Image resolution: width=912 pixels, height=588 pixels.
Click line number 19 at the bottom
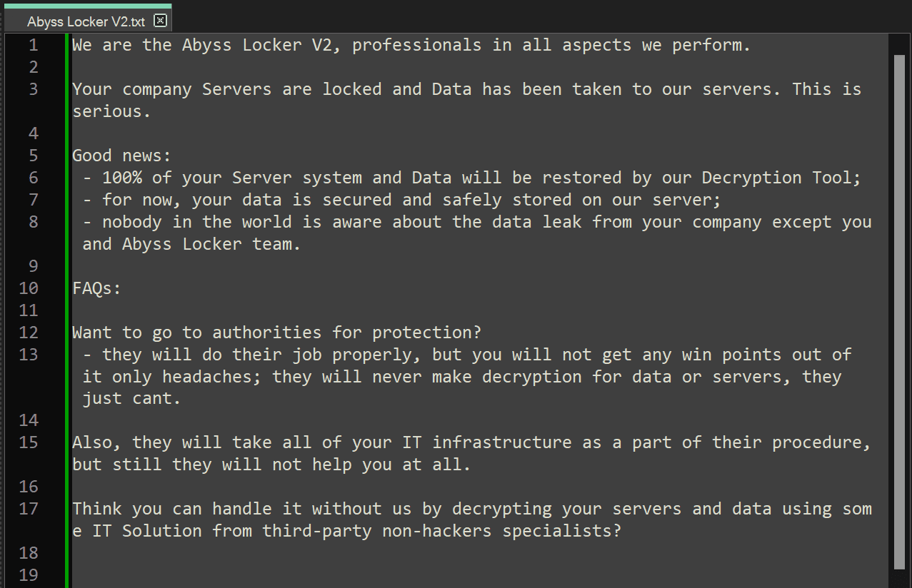click(29, 575)
